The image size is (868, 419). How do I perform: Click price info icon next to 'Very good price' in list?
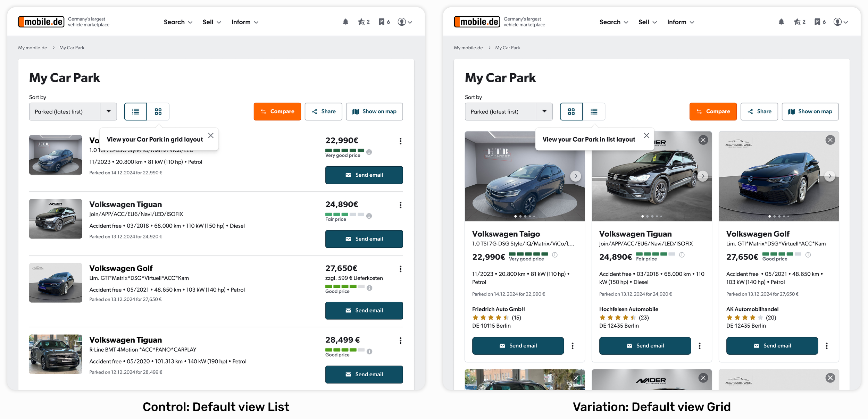(x=369, y=152)
